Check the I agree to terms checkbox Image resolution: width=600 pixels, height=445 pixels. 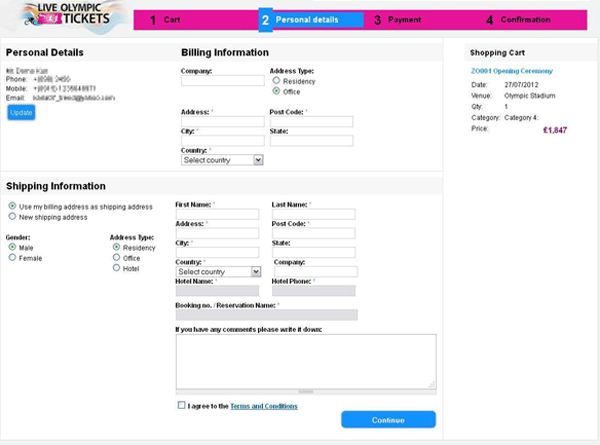[x=181, y=406]
